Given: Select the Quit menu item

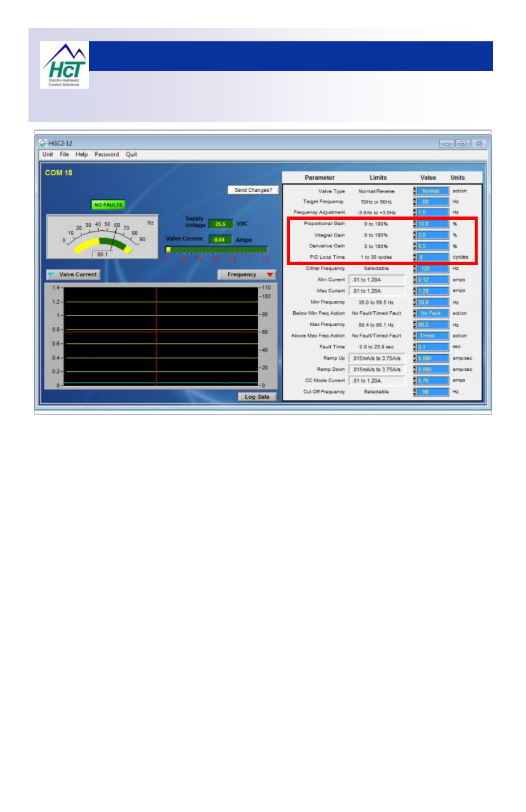Looking at the screenshot, I should point(131,155).
